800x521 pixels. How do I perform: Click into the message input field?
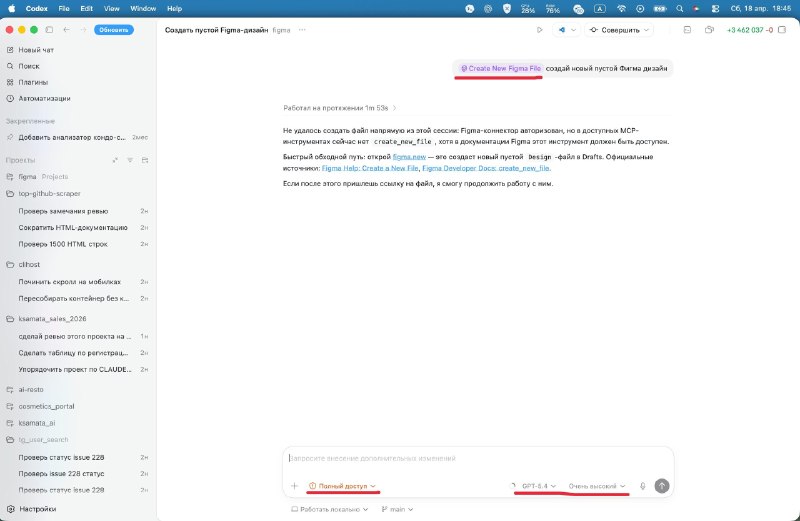click(x=478, y=458)
